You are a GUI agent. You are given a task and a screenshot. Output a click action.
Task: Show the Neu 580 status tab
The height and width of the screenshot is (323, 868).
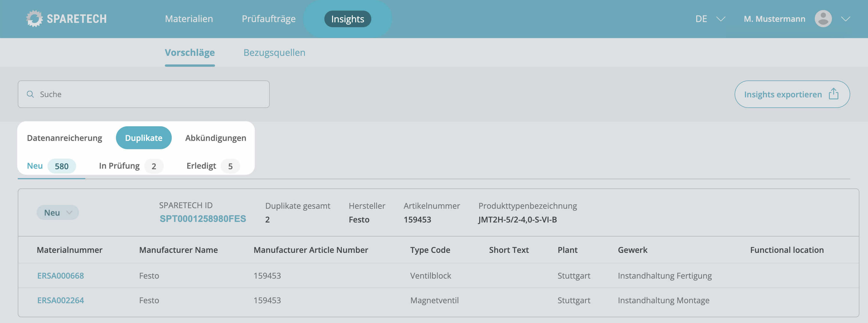coord(51,166)
